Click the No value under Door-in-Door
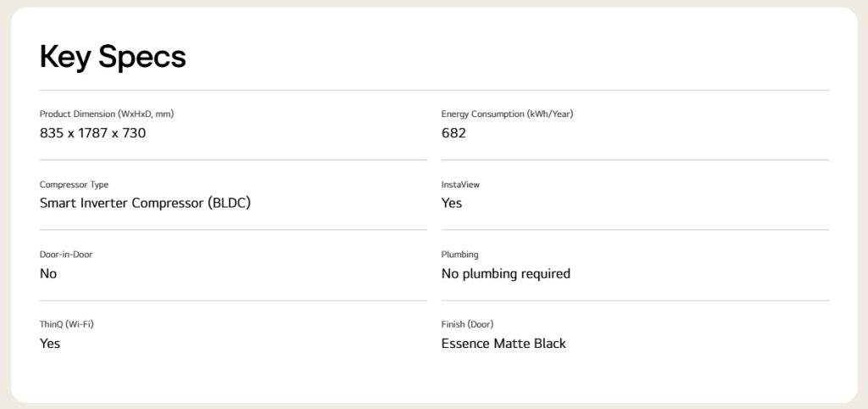 pyautogui.click(x=48, y=273)
